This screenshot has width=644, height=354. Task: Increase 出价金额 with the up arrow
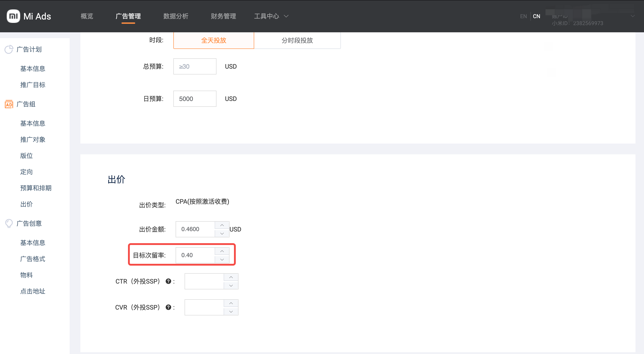tap(222, 225)
